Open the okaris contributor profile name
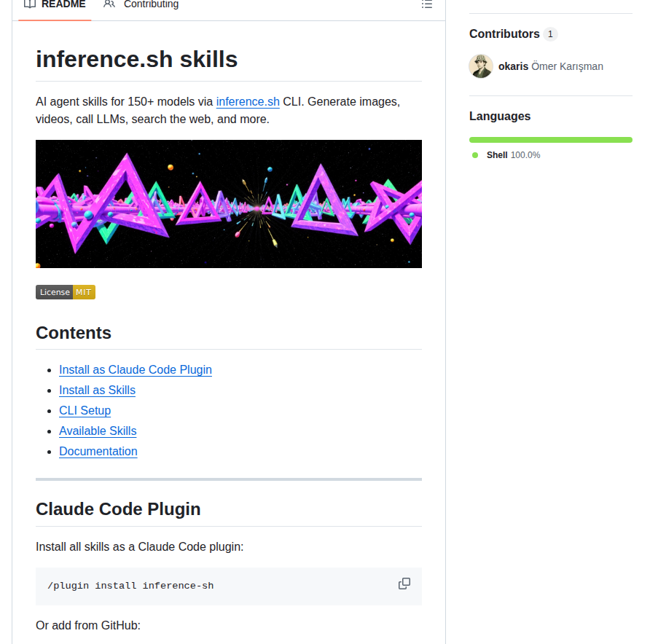Image resolution: width=650 pixels, height=644 pixels. (x=513, y=66)
